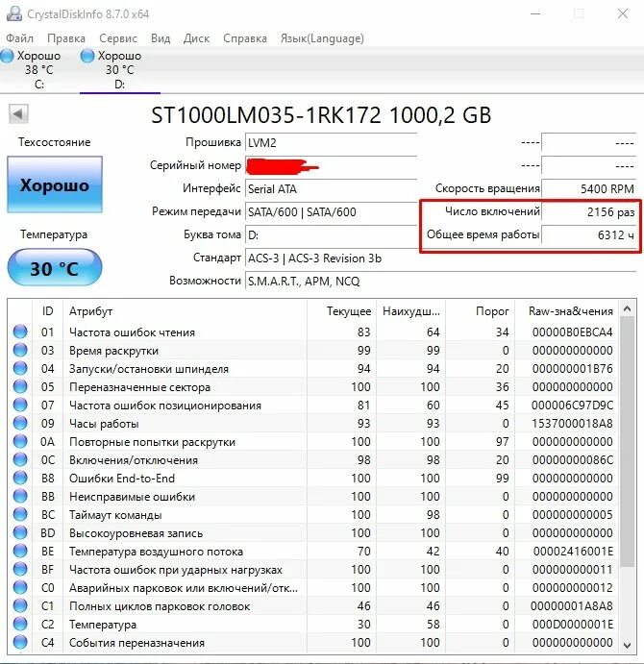The height and width of the screenshot is (664, 644).
Task: Open the Вид menu
Action: click(x=161, y=38)
